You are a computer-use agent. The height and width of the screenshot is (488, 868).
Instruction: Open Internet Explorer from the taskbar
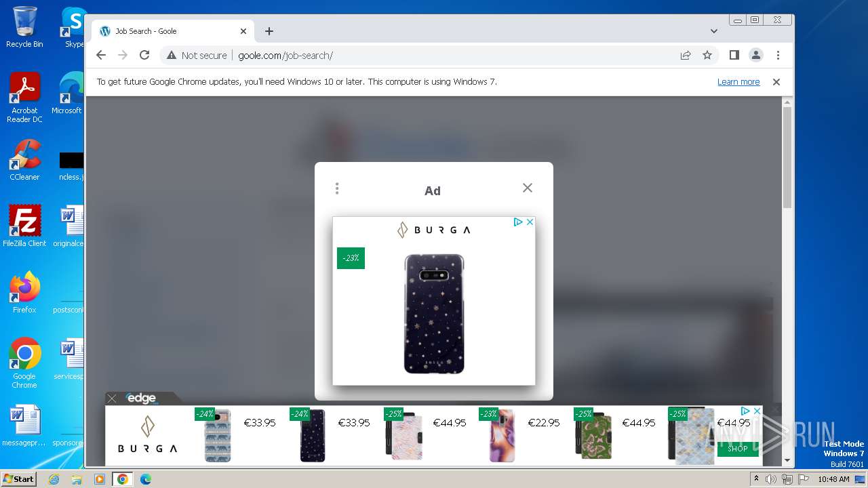click(x=54, y=479)
